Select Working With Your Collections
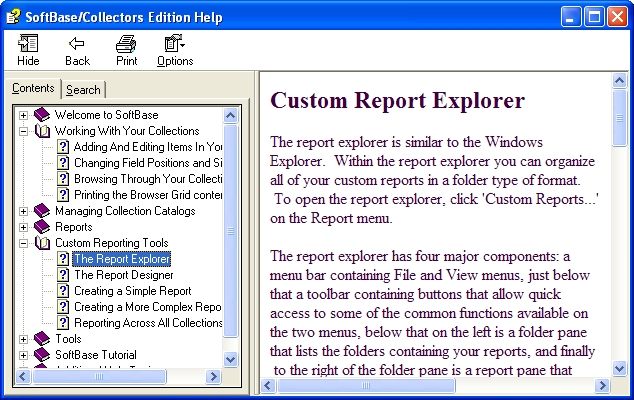 tap(127, 131)
